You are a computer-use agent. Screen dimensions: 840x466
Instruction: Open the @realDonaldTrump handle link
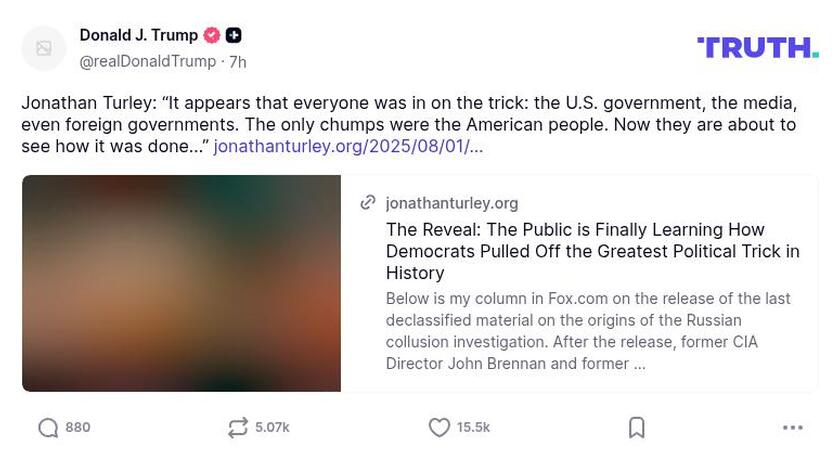pyautogui.click(x=147, y=62)
